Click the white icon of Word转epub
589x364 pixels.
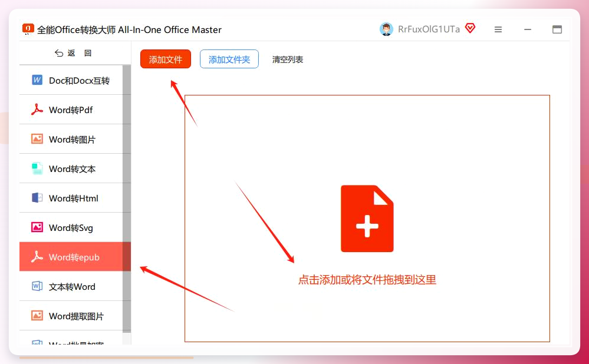(37, 256)
